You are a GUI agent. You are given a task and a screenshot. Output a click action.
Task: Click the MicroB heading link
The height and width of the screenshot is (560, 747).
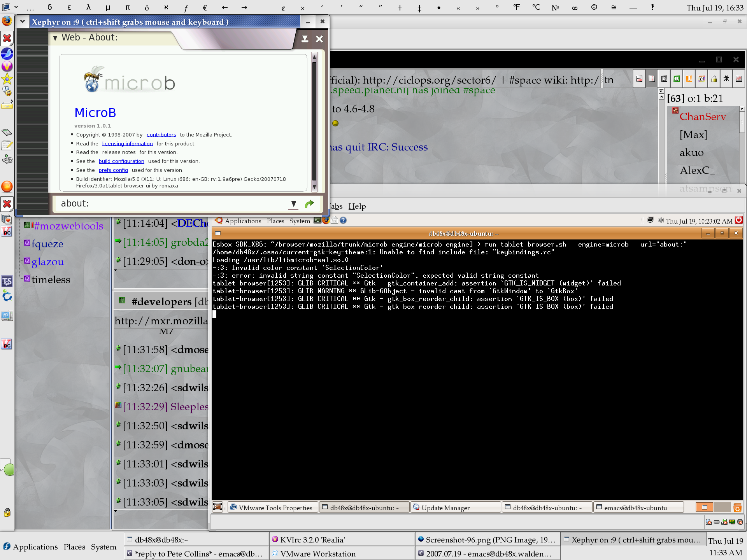click(95, 113)
